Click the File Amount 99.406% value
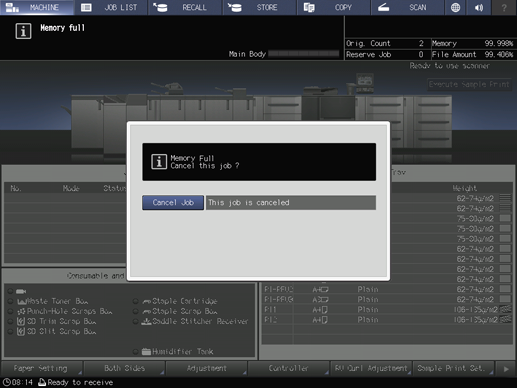The width and height of the screenshot is (517, 388). coord(499,54)
